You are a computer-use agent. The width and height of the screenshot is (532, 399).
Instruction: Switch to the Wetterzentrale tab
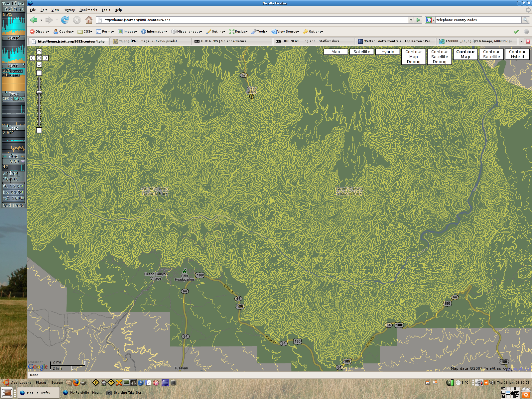[x=396, y=41]
